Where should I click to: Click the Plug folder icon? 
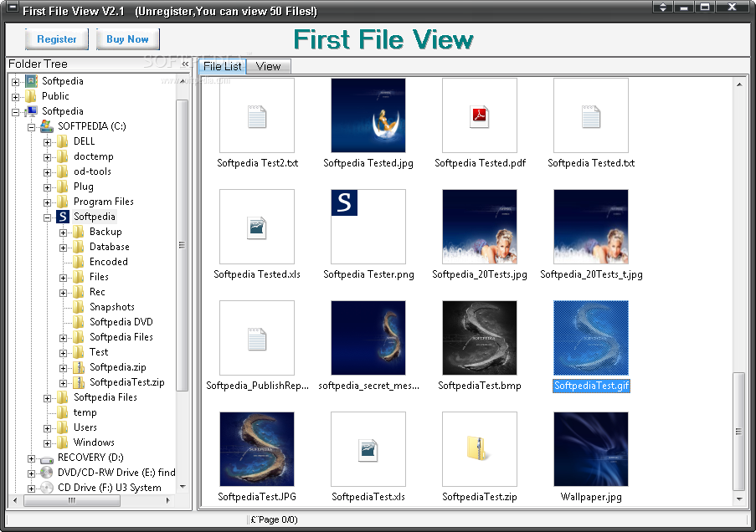(63, 187)
